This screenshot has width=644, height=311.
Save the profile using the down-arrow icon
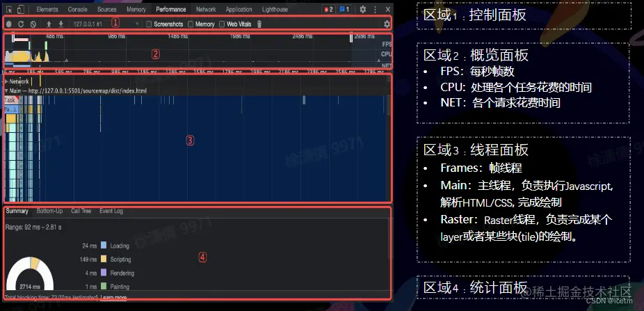point(61,24)
